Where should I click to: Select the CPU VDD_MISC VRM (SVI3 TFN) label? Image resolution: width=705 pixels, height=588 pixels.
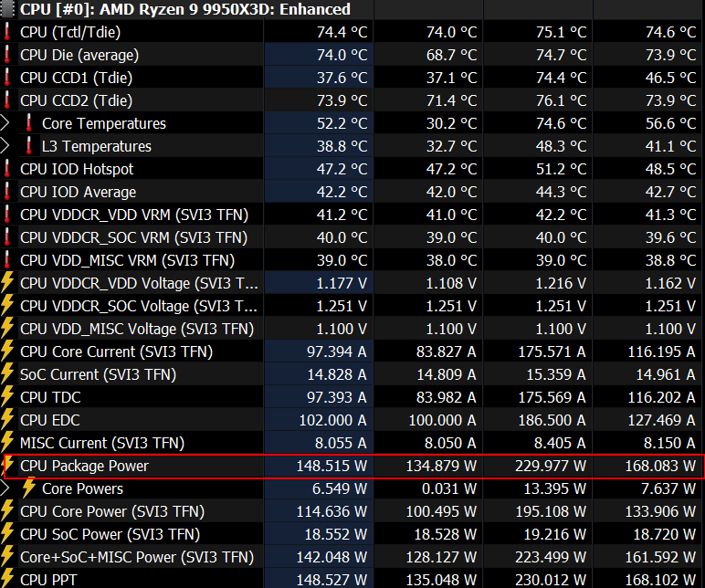click(127, 261)
